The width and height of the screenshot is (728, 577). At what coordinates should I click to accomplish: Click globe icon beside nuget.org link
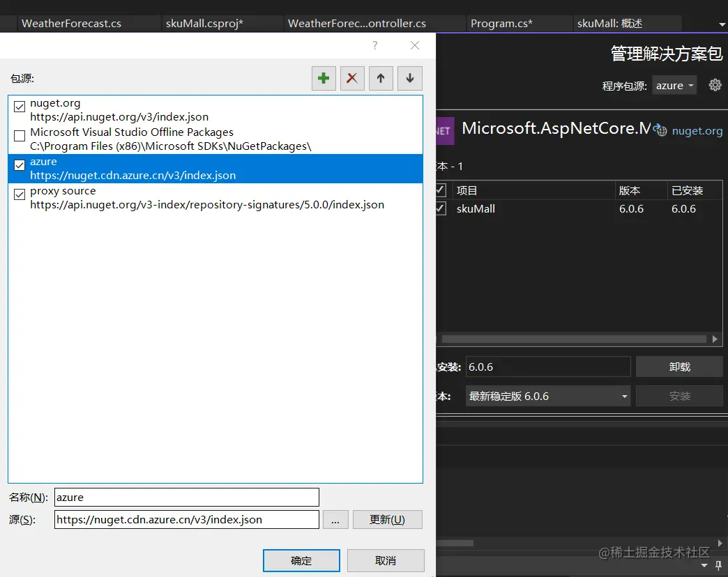pyautogui.click(x=660, y=130)
